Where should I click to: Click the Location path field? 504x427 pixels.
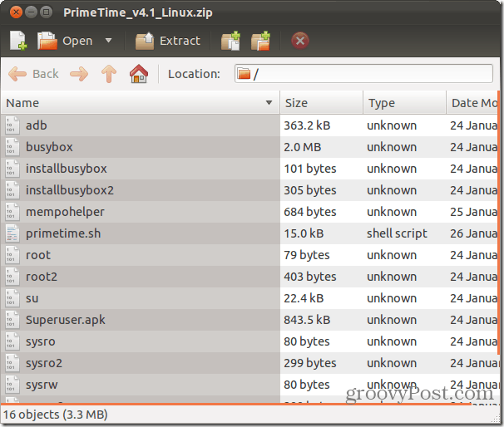pyautogui.click(x=363, y=74)
